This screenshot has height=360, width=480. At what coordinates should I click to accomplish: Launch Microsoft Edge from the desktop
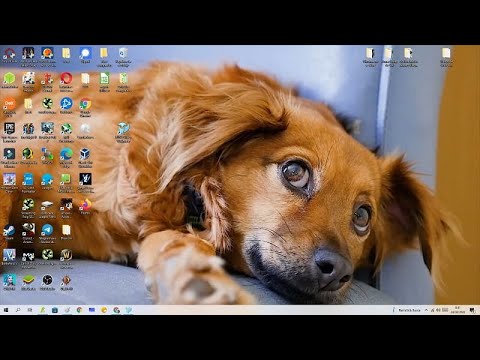tap(66, 154)
